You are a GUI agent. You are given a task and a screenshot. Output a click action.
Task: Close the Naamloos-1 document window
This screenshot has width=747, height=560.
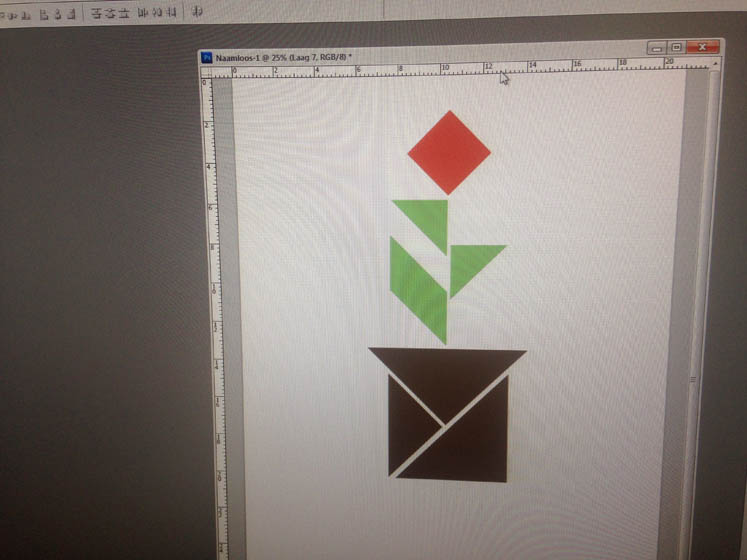click(704, 46)
